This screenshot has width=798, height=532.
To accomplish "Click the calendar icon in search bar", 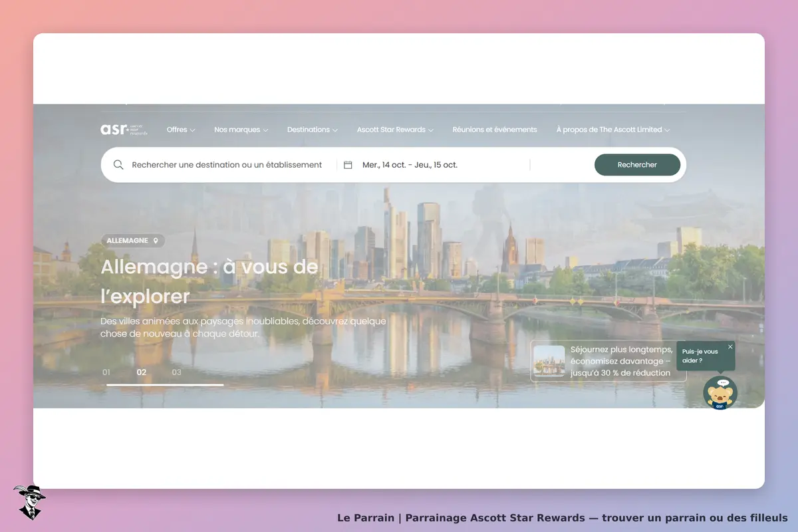I will (x=348, y=165).
